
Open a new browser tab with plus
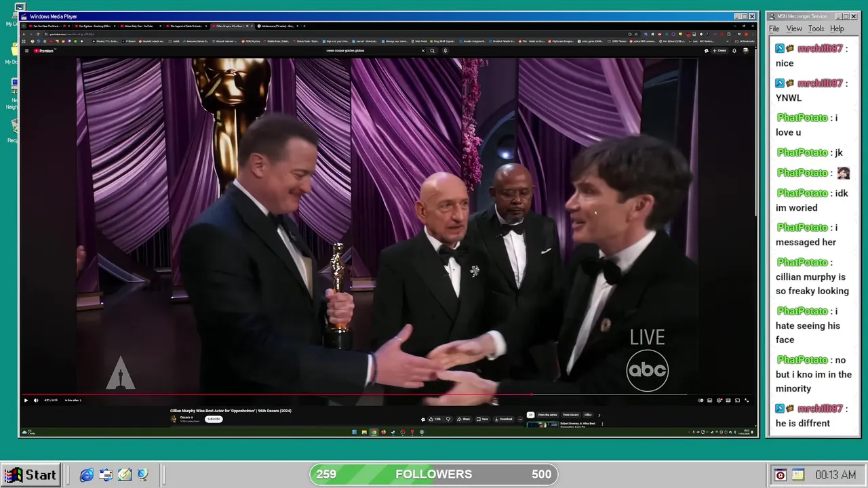click(304, 26)
